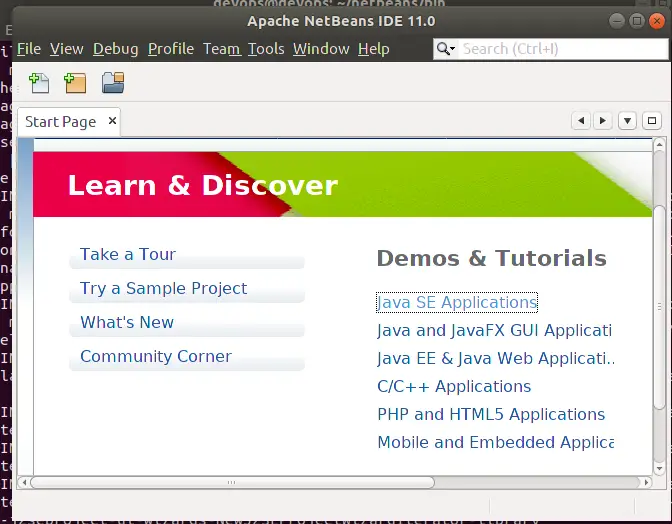This screenshot has height=524, width=672.
Task: Close the Start Page tab
Action: click(x=112, y=121)
